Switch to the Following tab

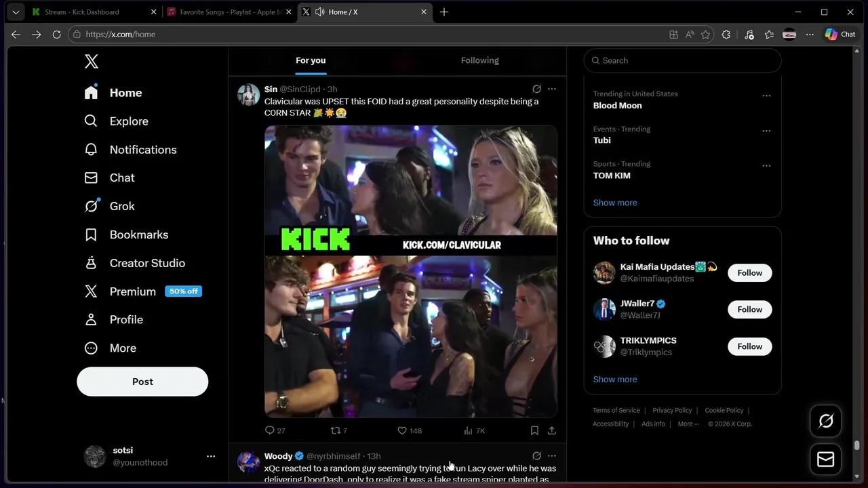pyautogui.click(x=480, y=60)
